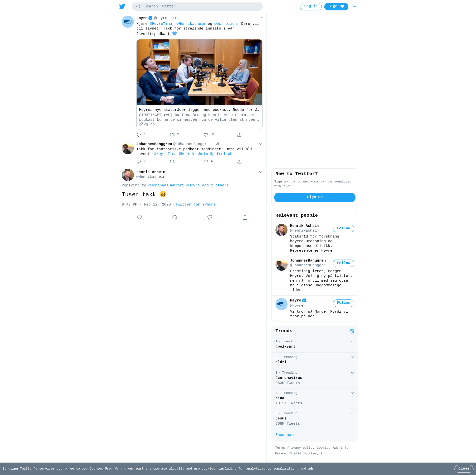476x475 pixels.
Task: Retweet the Høyre tweet
Action: pyautogui.click(x=172, y=135)
